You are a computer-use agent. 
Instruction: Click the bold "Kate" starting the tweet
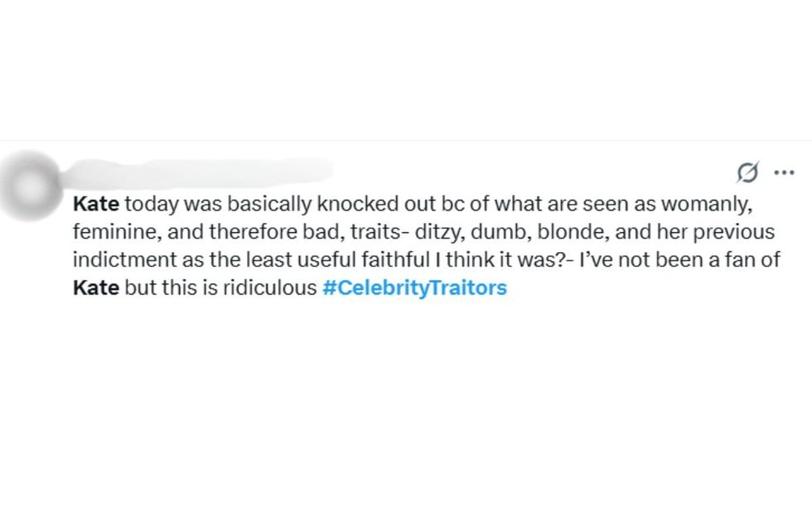pos(96,204)
